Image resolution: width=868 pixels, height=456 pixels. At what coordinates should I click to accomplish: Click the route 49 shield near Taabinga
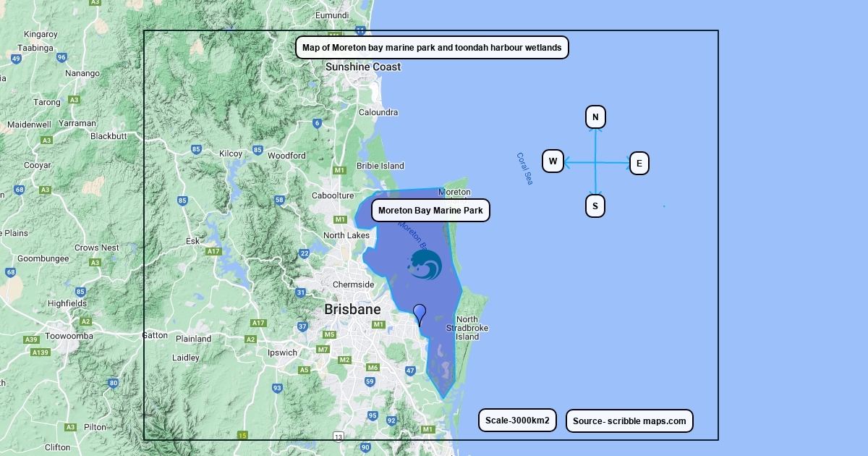(x=16, y=59)
